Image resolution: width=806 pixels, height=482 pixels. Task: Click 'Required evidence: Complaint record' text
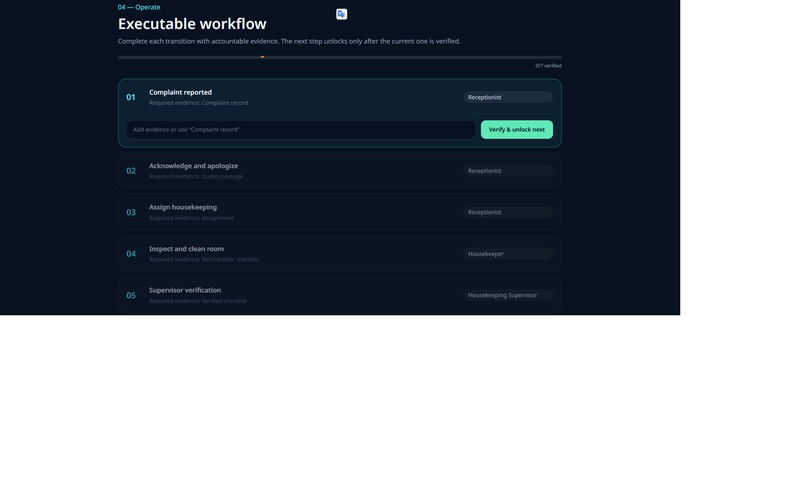[x=198, y=103]
